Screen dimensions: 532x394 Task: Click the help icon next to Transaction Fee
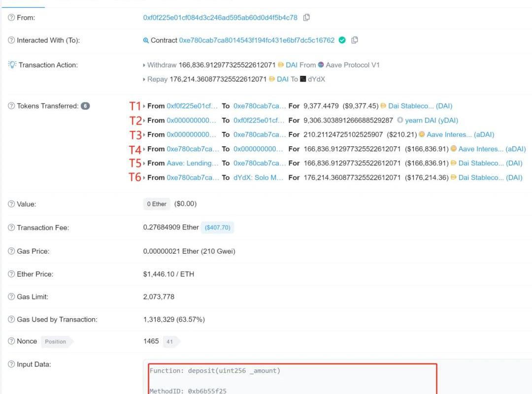[x=11, y=228]
